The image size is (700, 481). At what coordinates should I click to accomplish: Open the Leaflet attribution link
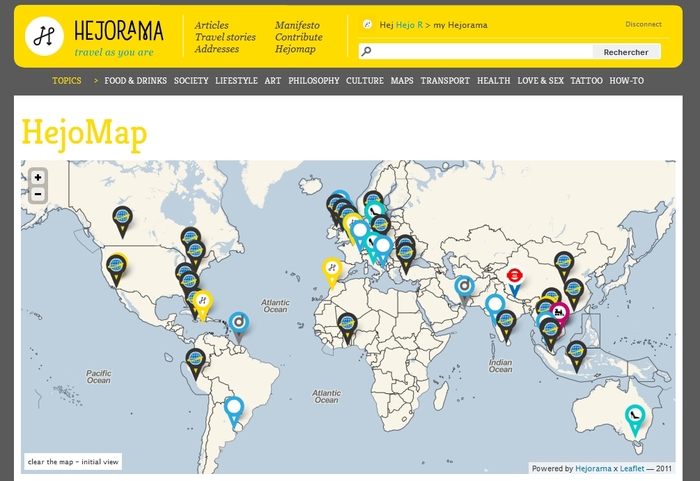coord(632,468)
